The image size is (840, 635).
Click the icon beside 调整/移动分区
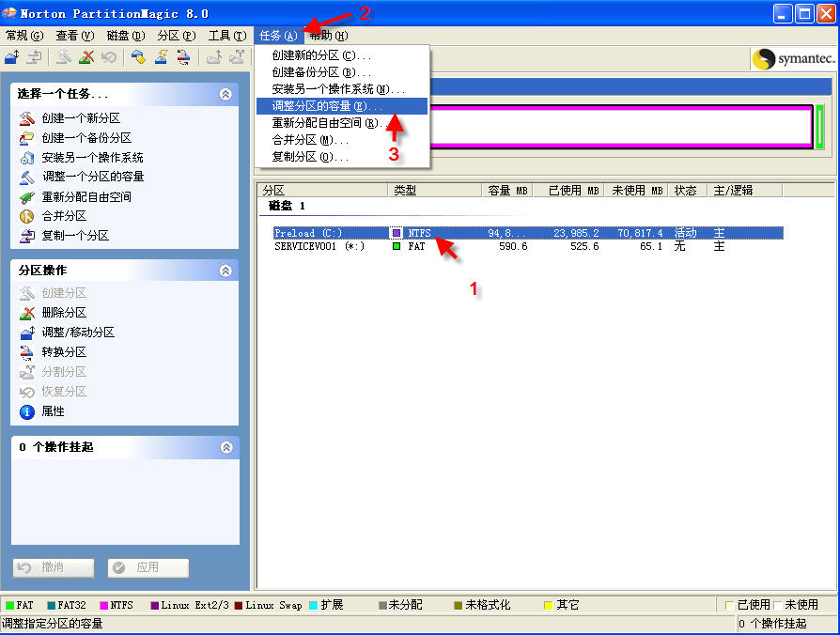click(27, 333)
